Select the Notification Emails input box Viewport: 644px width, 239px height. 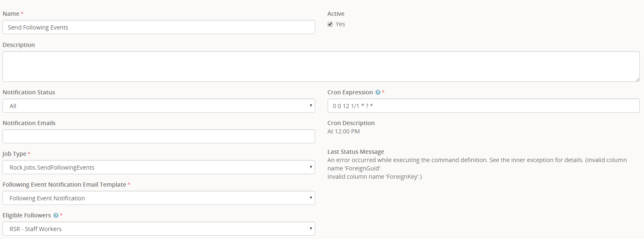(159, 136)
